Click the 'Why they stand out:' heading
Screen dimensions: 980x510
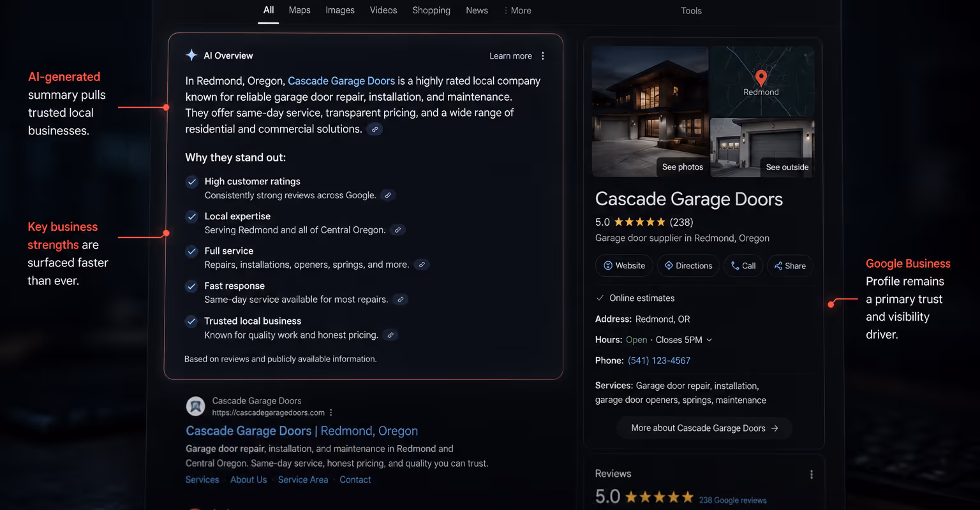coord(235,158)
